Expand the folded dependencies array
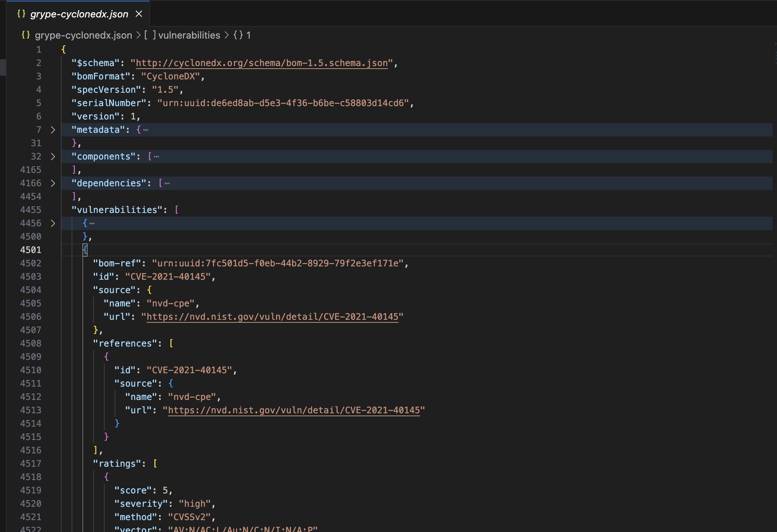Image resolution: width=777 pixels, height=532 pixels. point(53,183)
